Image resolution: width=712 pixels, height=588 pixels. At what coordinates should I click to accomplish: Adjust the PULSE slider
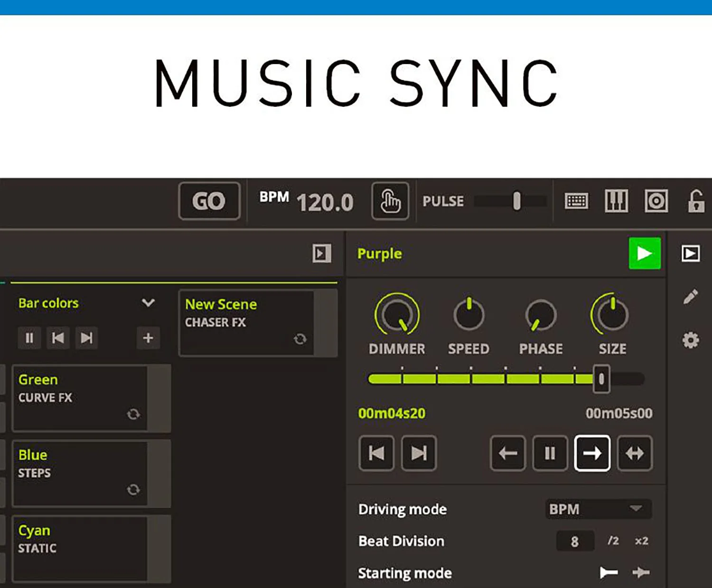[511, 201]
